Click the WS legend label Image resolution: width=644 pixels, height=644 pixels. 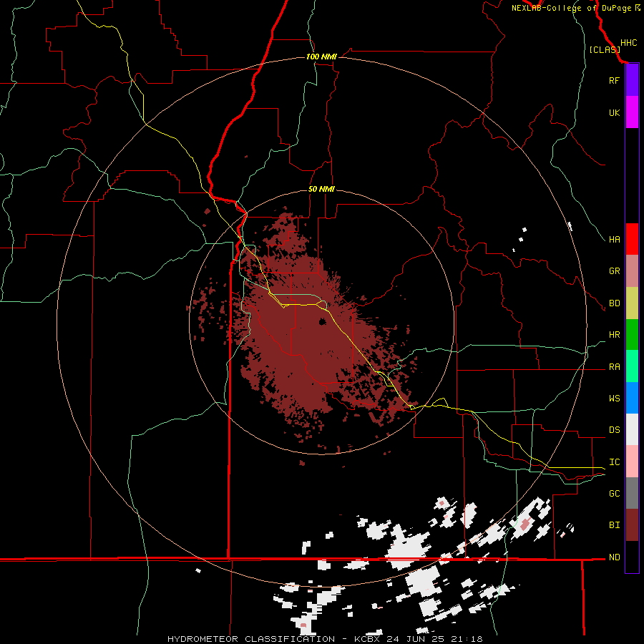point(614,399)
